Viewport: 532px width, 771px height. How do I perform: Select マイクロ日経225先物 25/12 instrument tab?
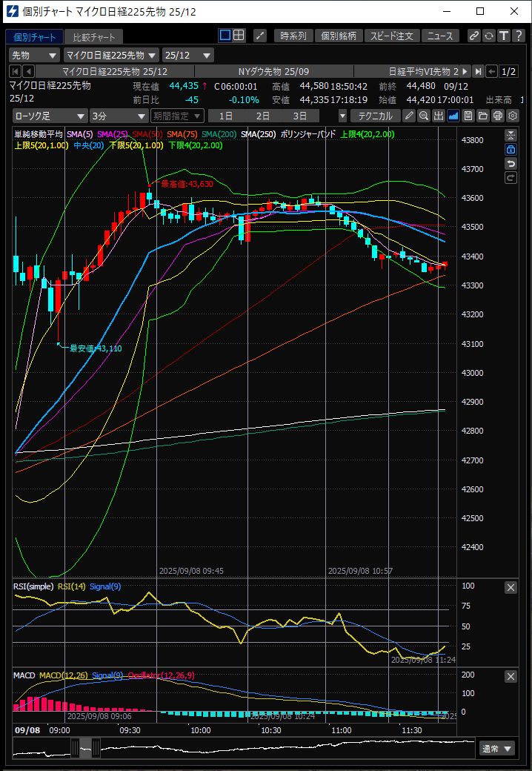(x=115, y=71)
